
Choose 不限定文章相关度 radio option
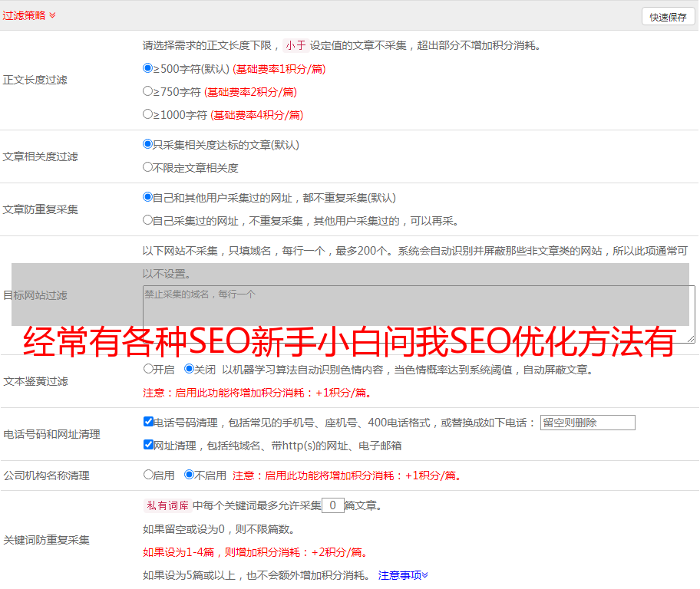pos(148,167)
